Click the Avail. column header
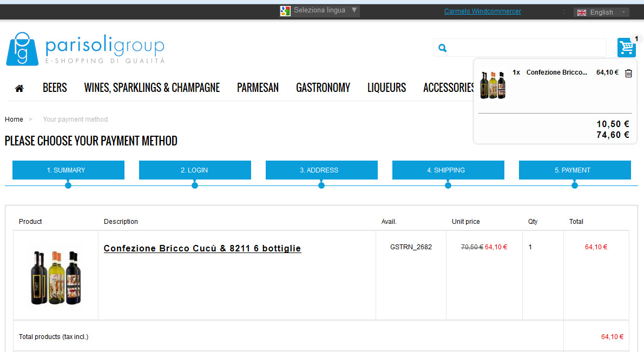 pyautogui.click(x=389, y=222)
